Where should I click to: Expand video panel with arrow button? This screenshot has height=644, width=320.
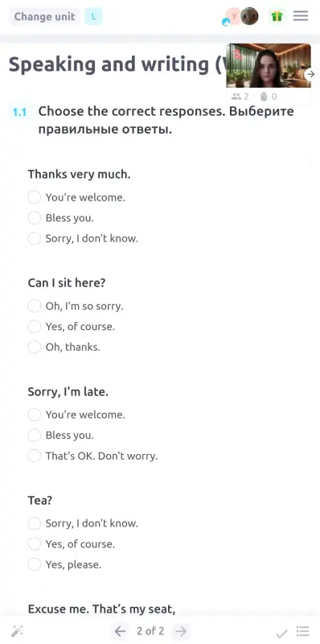(311, 74)
